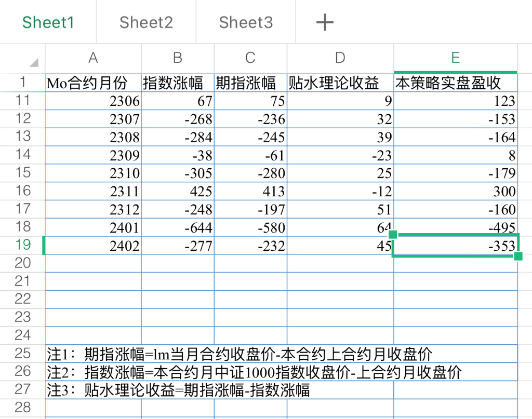Select cell with value 2401

pyautogui.click(x=94, y=227)
